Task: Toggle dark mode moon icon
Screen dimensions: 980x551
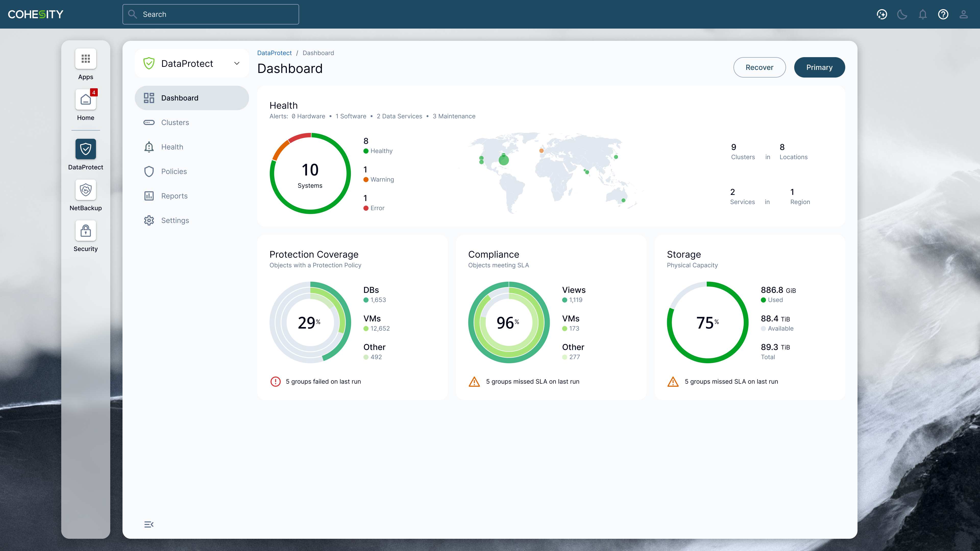Action: [x=902, y=15]
